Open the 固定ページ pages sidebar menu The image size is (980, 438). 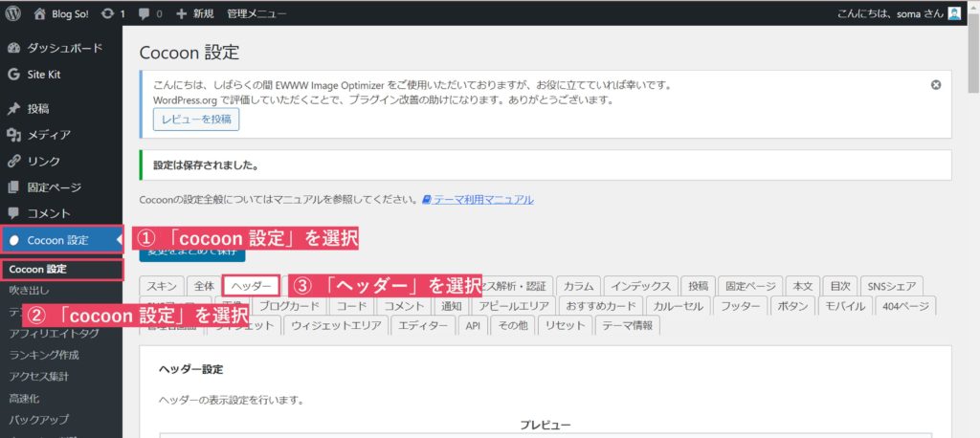[54, 187]
